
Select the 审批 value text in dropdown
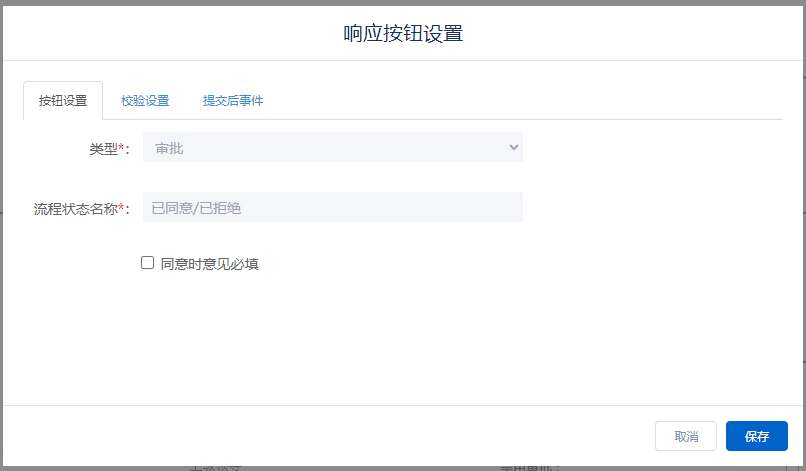(169, 148)
